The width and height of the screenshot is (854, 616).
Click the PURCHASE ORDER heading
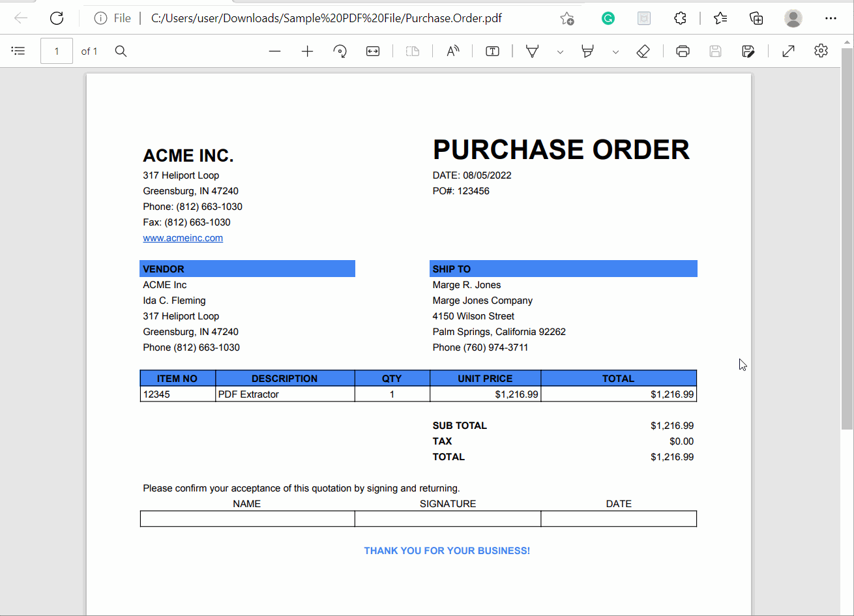(x=561, y=149)
